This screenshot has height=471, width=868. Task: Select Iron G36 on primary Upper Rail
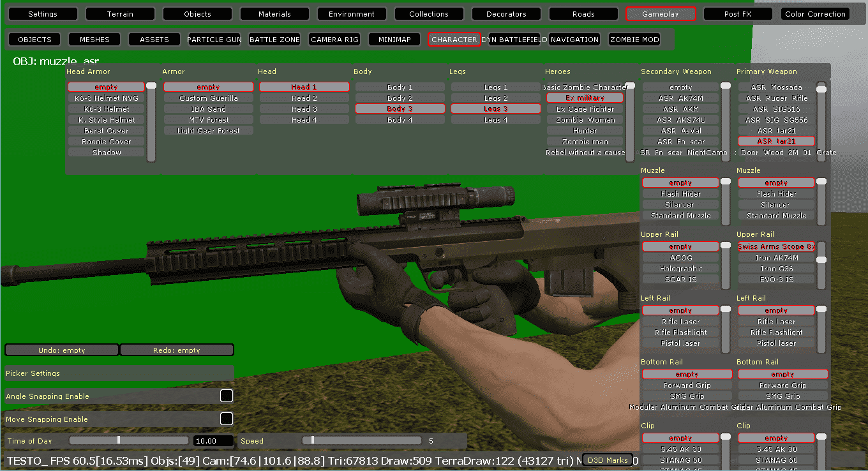(777, 269)
